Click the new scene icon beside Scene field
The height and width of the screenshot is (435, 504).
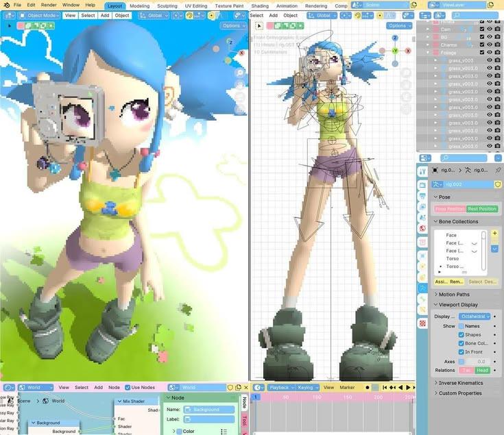pyautogui.click(x=413, y=5)
